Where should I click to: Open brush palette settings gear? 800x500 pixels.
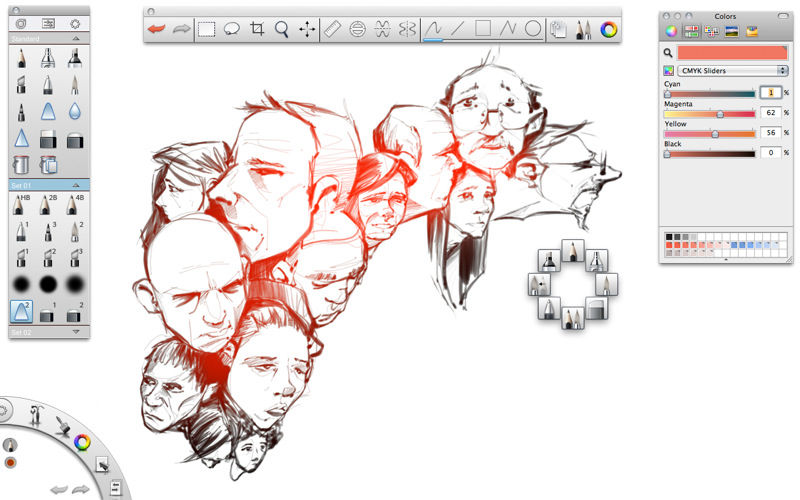pyautogui.click(x=76, y=23)
